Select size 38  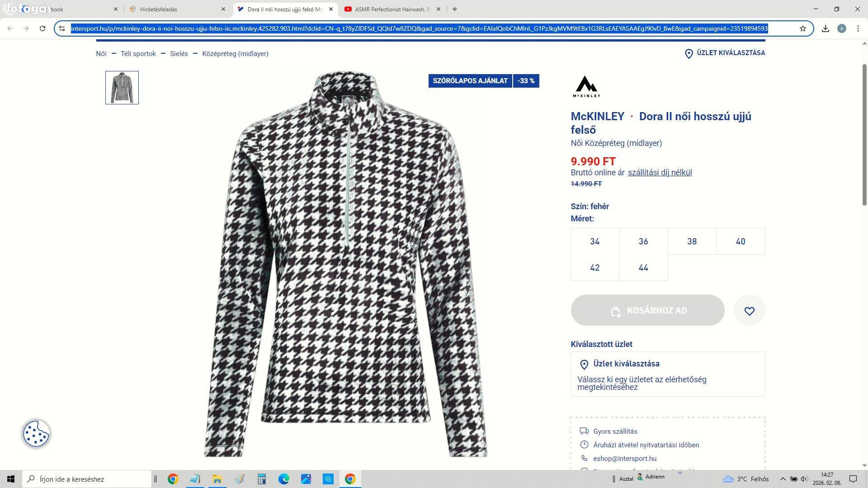tap(692, 241)
